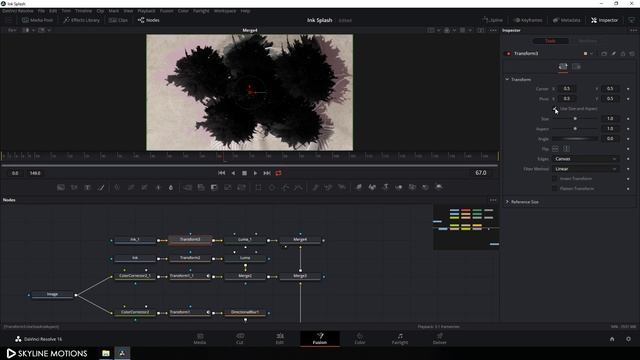Toggle Transform3 node enable dot in Inspector

(509, 53)
